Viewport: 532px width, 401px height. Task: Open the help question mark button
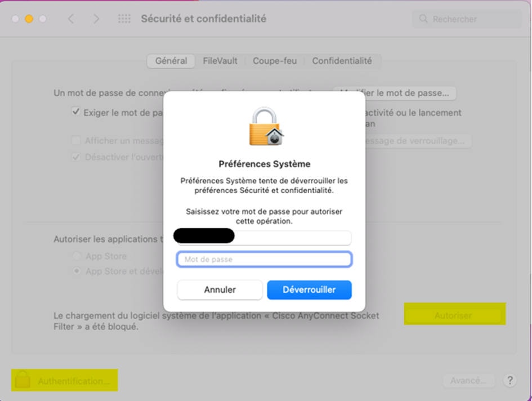click(509, 380)
